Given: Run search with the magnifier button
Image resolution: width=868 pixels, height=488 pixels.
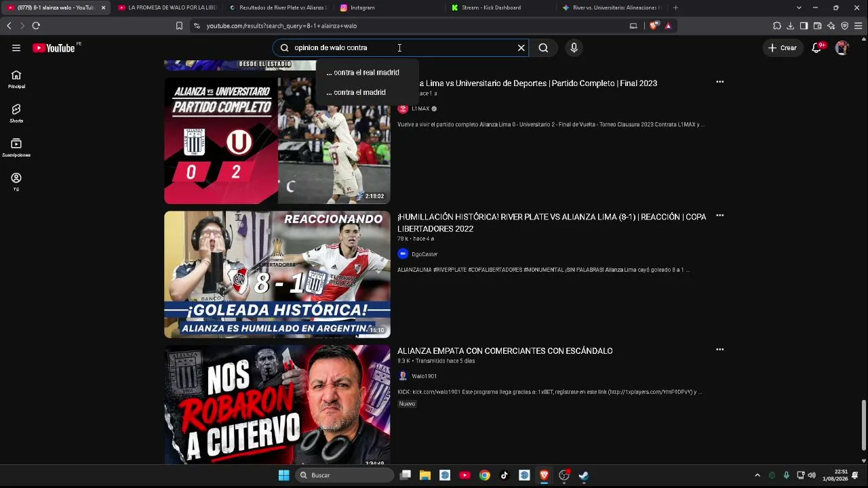Looking at the screenshot, I should (x=543, y=48).
